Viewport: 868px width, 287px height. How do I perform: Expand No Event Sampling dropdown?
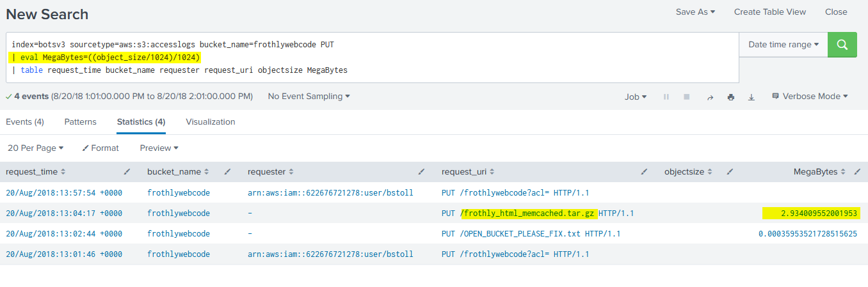pos(309,97)
